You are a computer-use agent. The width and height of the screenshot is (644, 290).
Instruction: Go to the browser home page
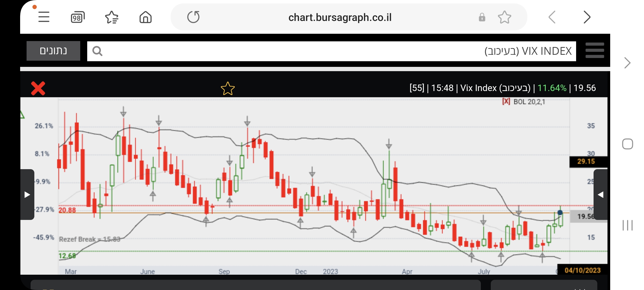click(x=145, y=17)
